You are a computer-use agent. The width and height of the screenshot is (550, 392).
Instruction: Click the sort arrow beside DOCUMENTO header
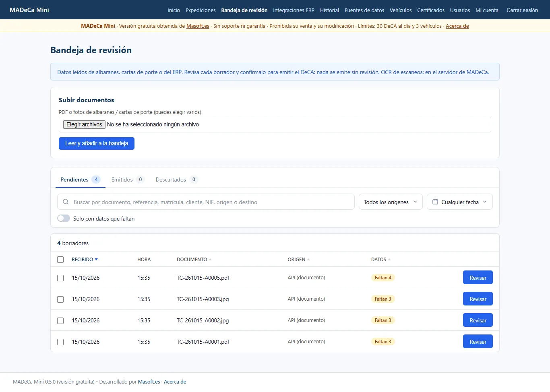(x=210, y=260)
